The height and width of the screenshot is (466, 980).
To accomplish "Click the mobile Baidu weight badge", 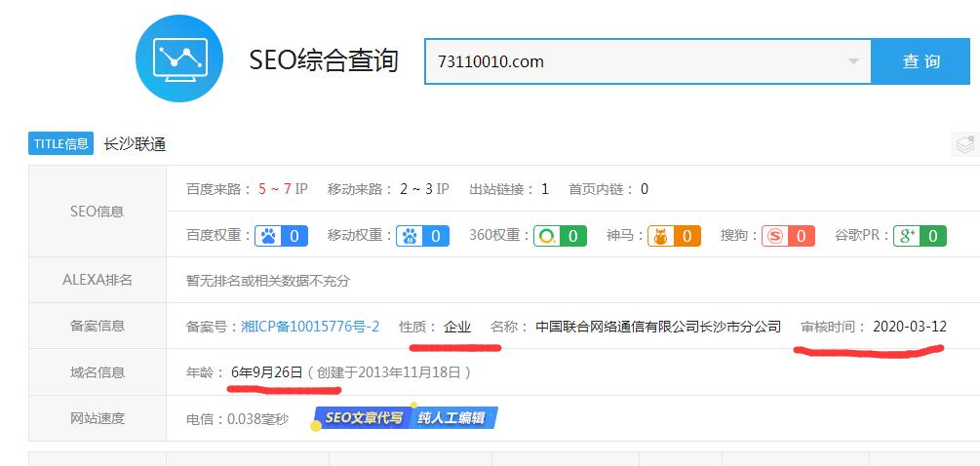I will click(422, 236).
